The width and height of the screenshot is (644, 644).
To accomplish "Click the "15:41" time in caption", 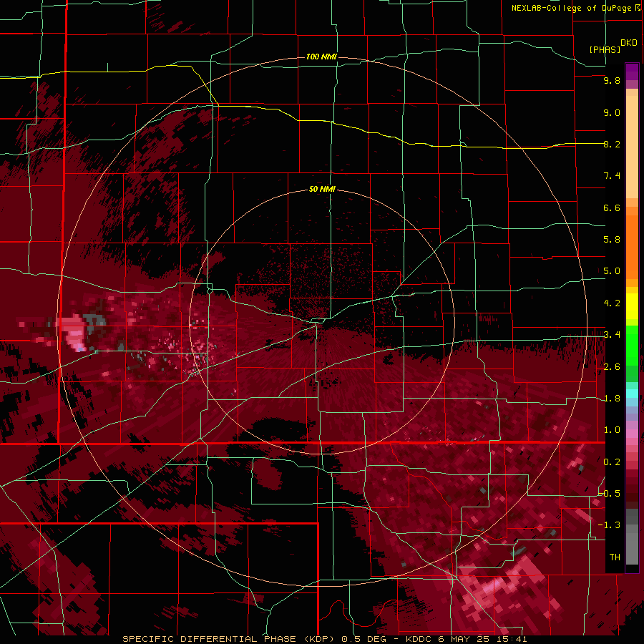I will click(x=512, y=639).
